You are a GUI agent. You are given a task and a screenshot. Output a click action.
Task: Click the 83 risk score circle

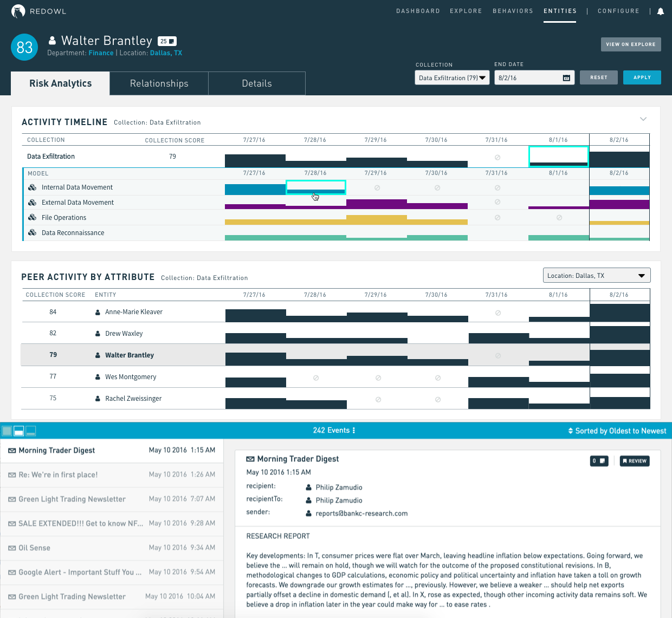24,47
